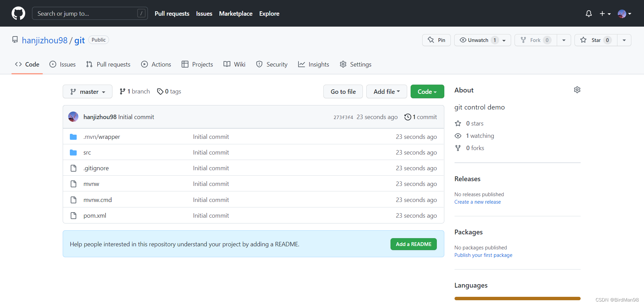Expand the green Code dropdown
This screenshot has height=305, width=644.
[427, 91]
